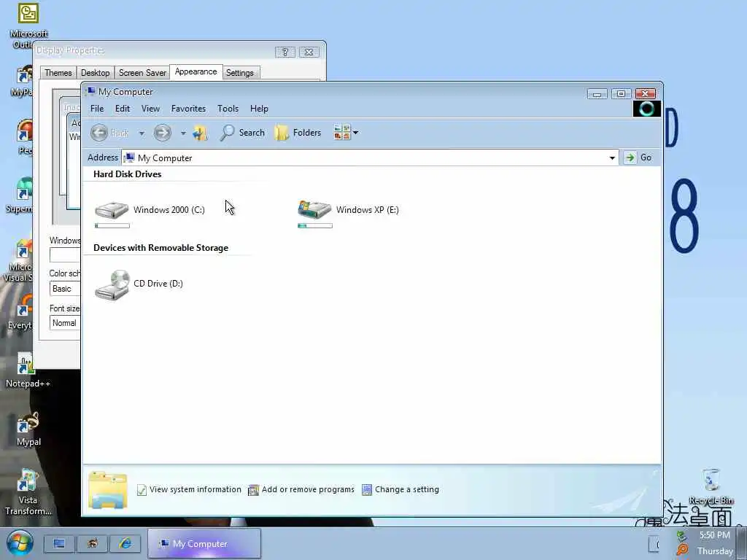
Task: Open Screen Saver tab in Display Properties
Action: click(142, 73)
